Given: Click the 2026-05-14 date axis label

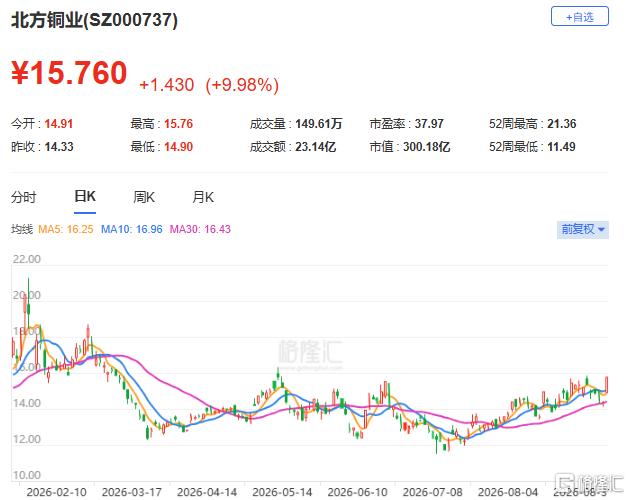Looking at the screenshot, I should [x=282, y=492].
